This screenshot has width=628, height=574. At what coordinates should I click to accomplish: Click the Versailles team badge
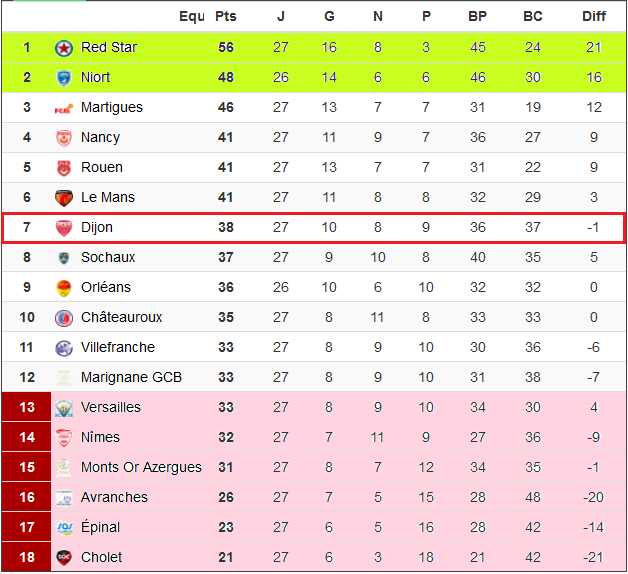point(64,407)
